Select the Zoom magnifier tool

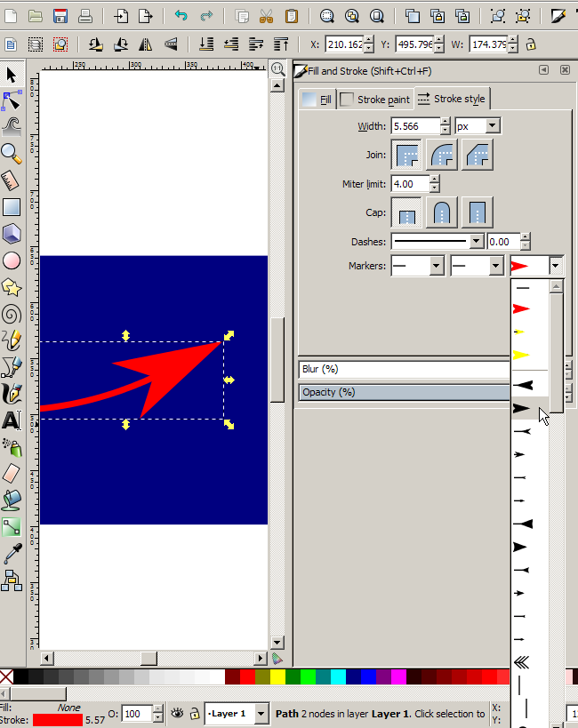click(x=12, y=154)
